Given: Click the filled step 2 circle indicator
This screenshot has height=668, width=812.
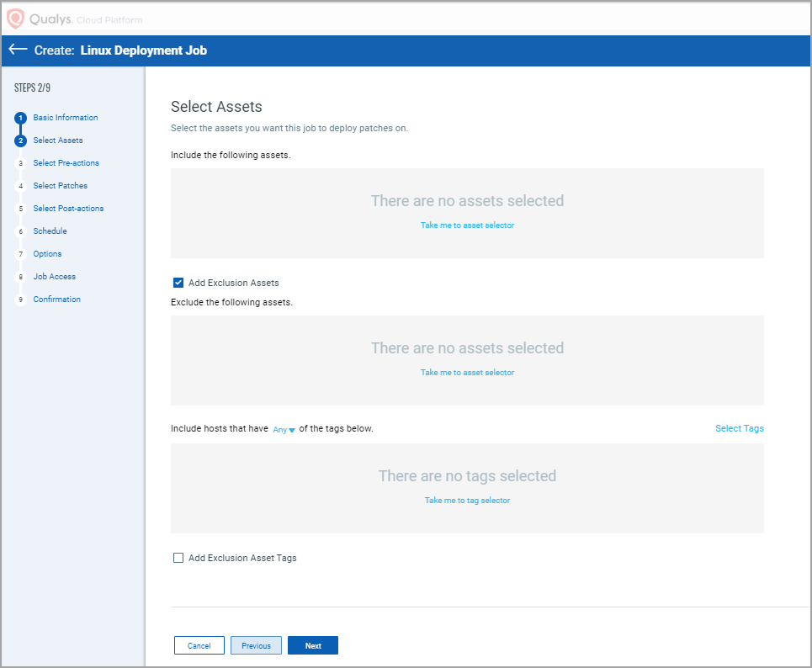Looking at the screenshot, I should [19, 140].
